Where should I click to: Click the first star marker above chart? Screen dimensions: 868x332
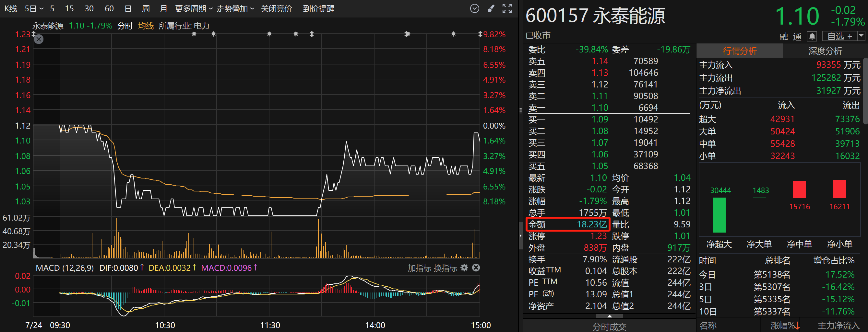[194, 34]
